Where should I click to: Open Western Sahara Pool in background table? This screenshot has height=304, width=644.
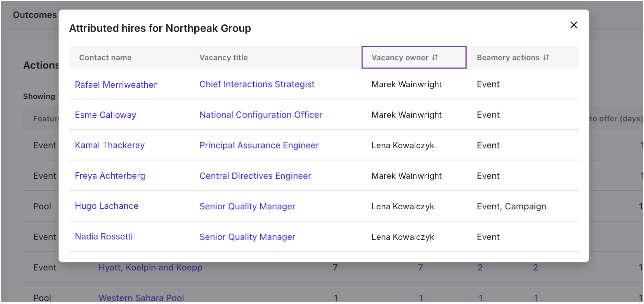[x=141, y=298]
